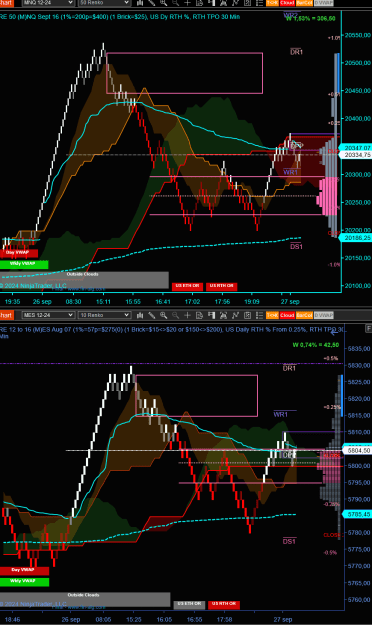
Task: Toggle red Cloud button in MNQ chart toolbar
Action: [287, 3]
